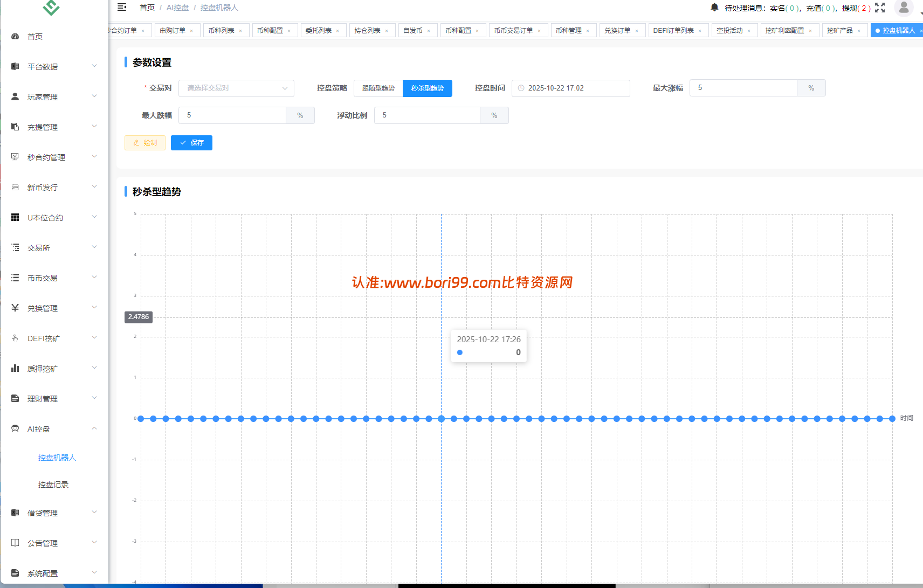Expand the 交易所 menu
Image resolution: width=923 pixels, height=588 pixels.
click(x=94, y=247)
